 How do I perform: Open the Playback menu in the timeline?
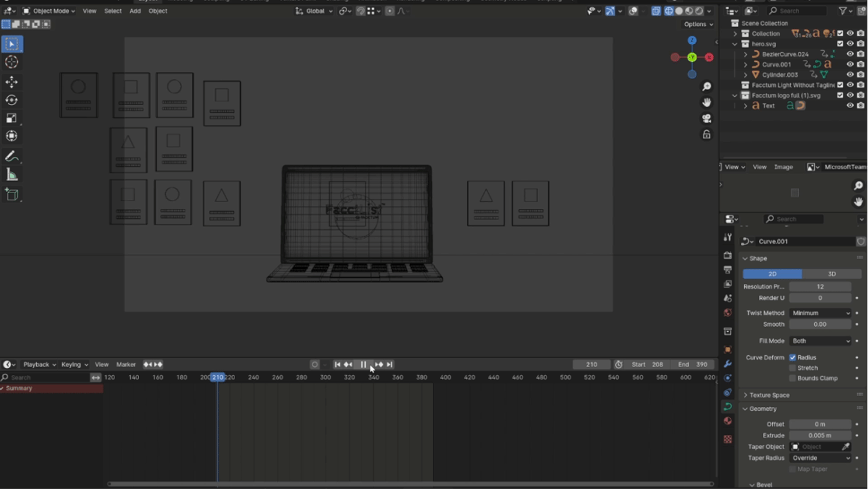[40, 364]
